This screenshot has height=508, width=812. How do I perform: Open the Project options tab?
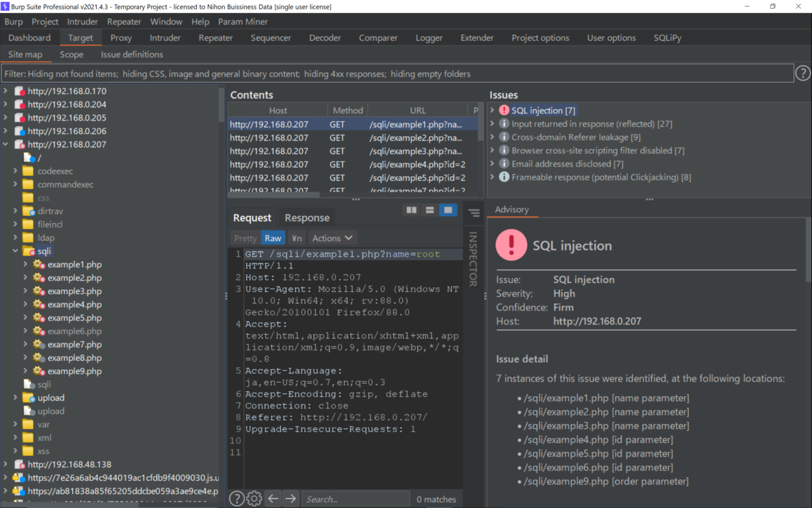[540, 38]
